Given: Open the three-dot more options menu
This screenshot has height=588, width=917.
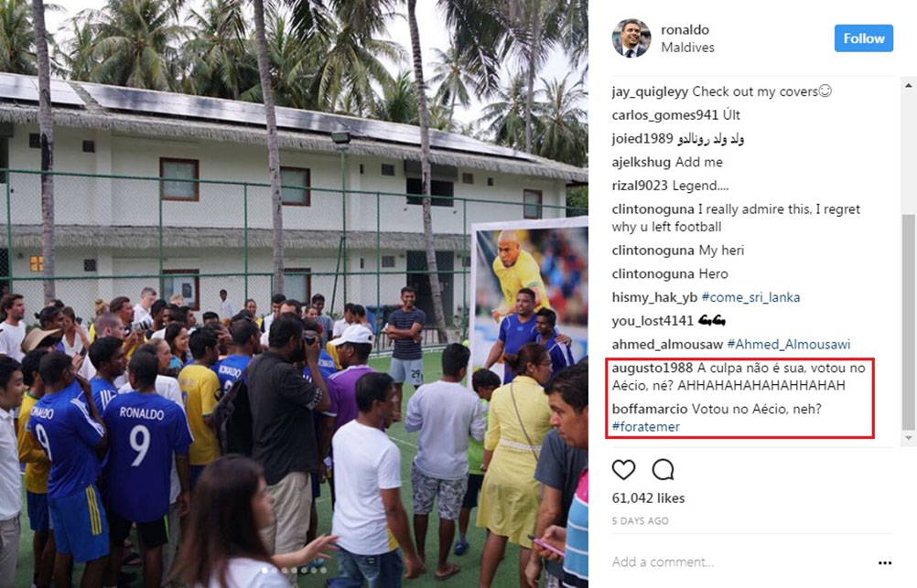Looking at the screenshot, I should pyautogui.click(x=885, y=562).
